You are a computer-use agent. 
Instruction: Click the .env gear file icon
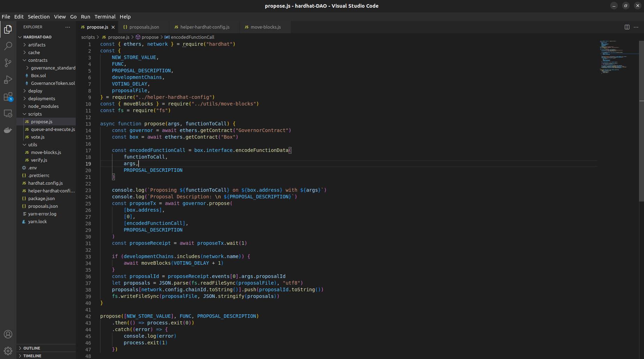24,168
